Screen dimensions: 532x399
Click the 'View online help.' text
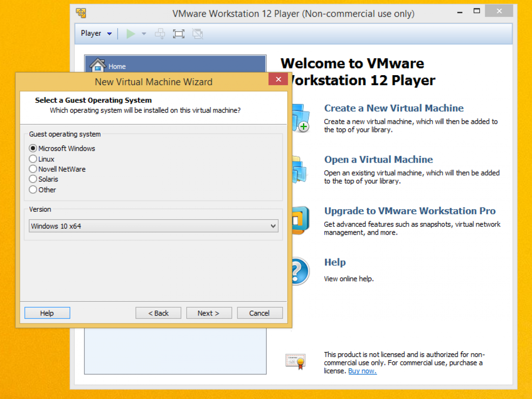tap(349, 279)
